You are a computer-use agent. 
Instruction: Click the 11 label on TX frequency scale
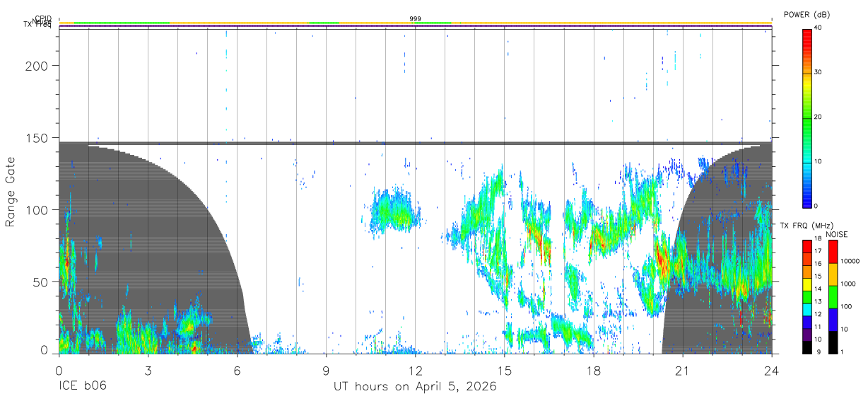(x=818, y=327)
